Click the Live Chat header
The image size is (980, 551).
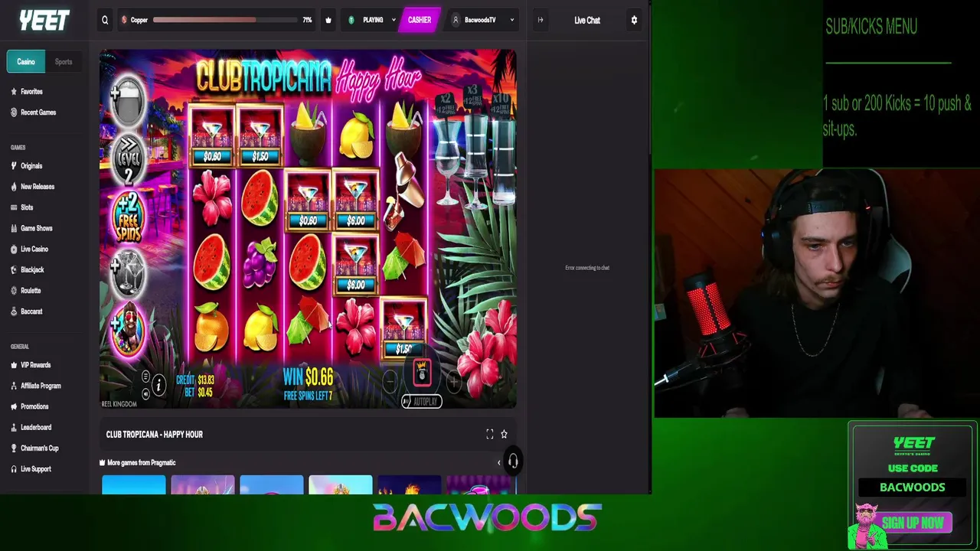point(587,21)
